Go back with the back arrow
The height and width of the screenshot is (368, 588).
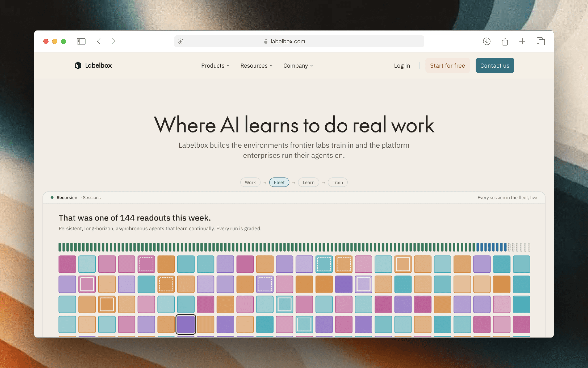tap(99, 41)
